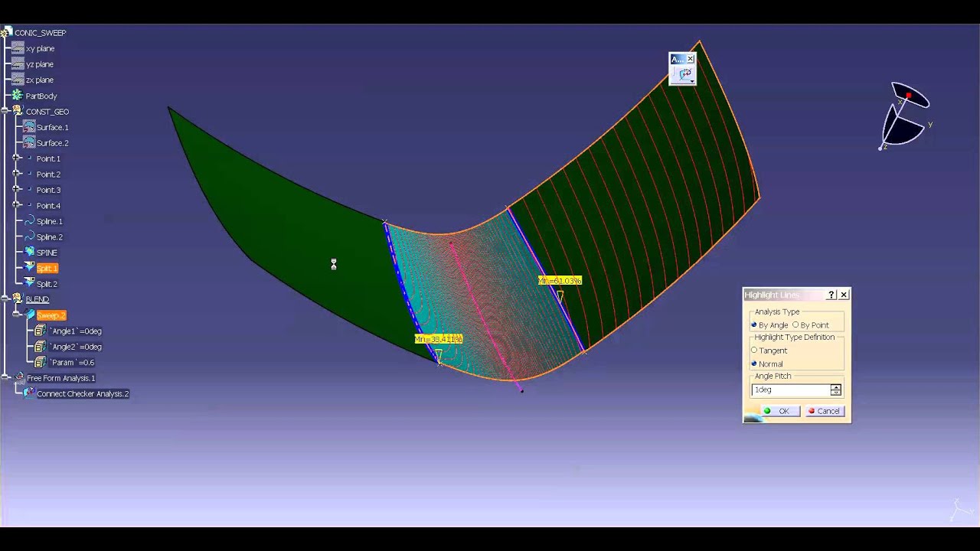Viewport: 980px width, 551px height.
Task: Click the highlighted Split.1 icon
Action: (29, 268)
